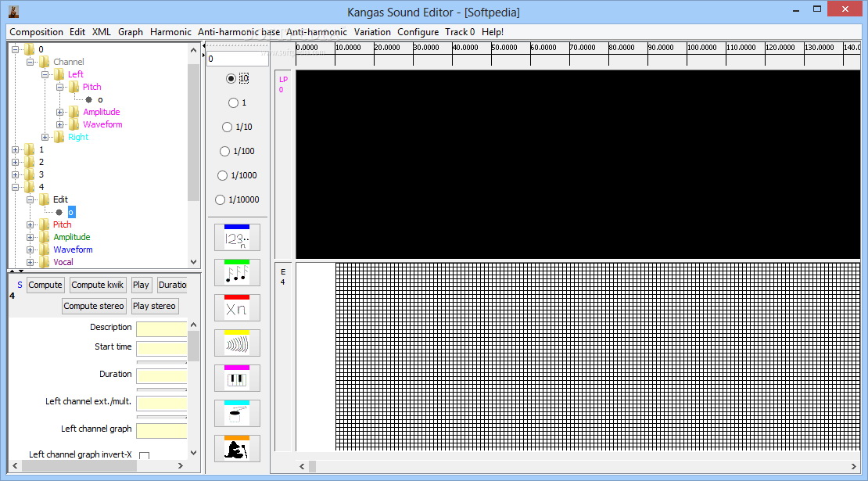The height and width of the screenshot is (481, 868).
Task: Open the Harmonic menu
Action: pos(170,32)
